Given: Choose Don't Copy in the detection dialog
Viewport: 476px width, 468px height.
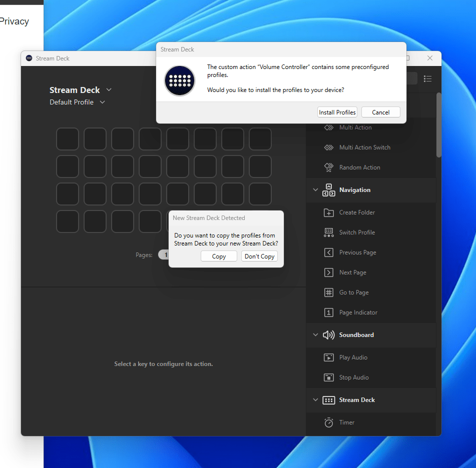Looking at the screenshot, I should (x=260, y=256).
